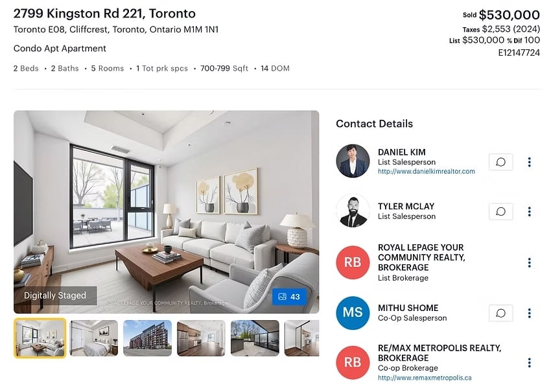Open the balcony terrace thumbnail
Image resolution: width=551 pixels, height=392 pixels.
255,338
